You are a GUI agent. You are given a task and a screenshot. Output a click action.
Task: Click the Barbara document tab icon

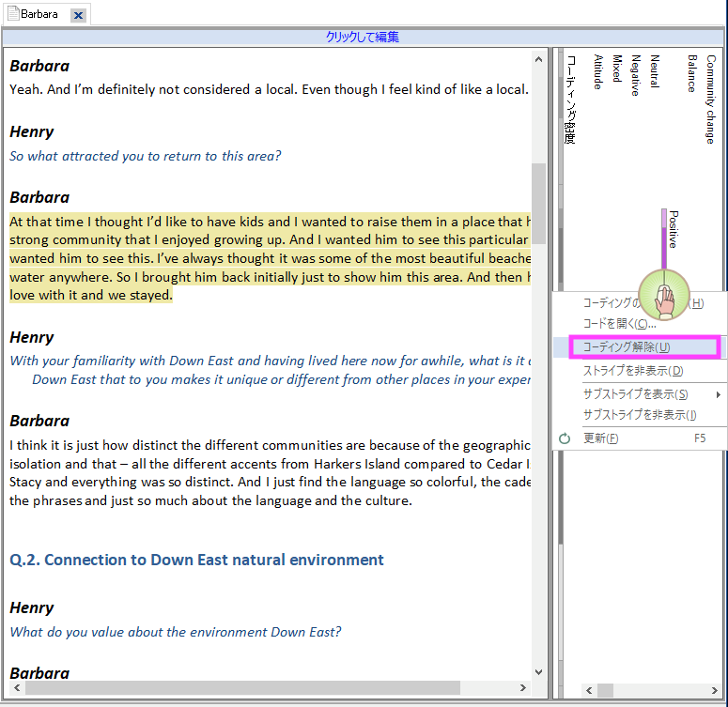[x=13, y=15]
